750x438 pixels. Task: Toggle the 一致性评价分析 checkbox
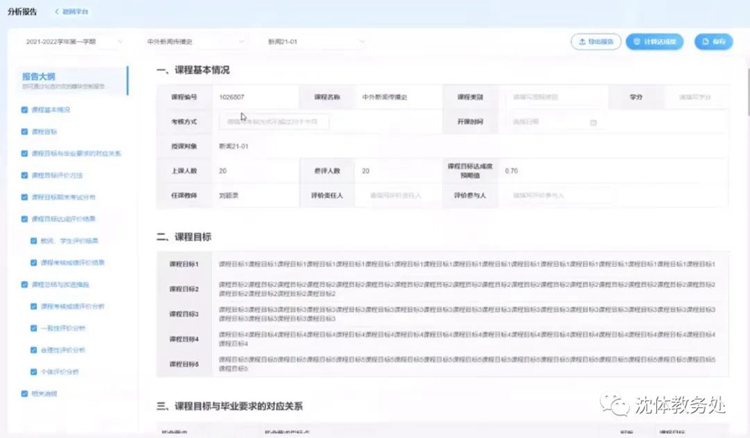point(33,328)
